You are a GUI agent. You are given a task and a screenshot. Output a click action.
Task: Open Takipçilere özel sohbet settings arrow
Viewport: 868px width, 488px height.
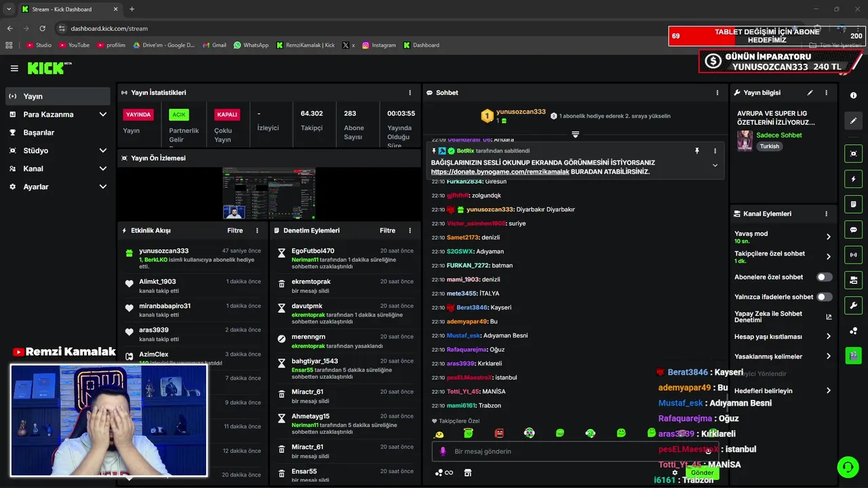pos(828,257)
